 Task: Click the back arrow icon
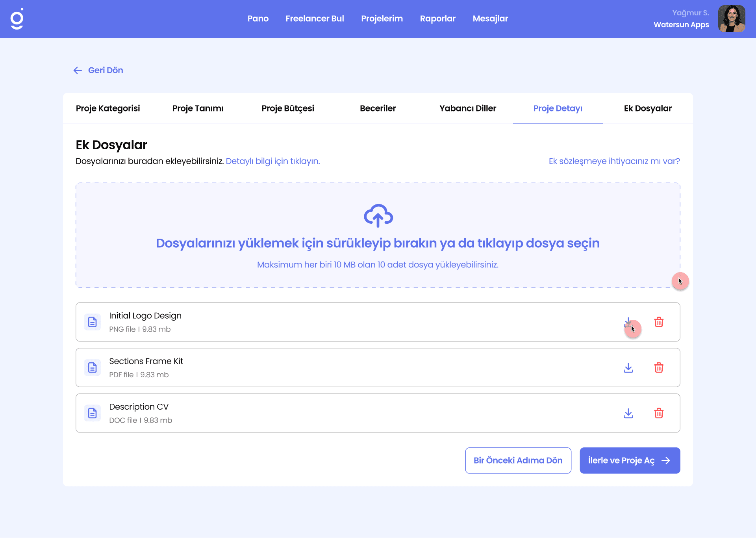point(78,70)
